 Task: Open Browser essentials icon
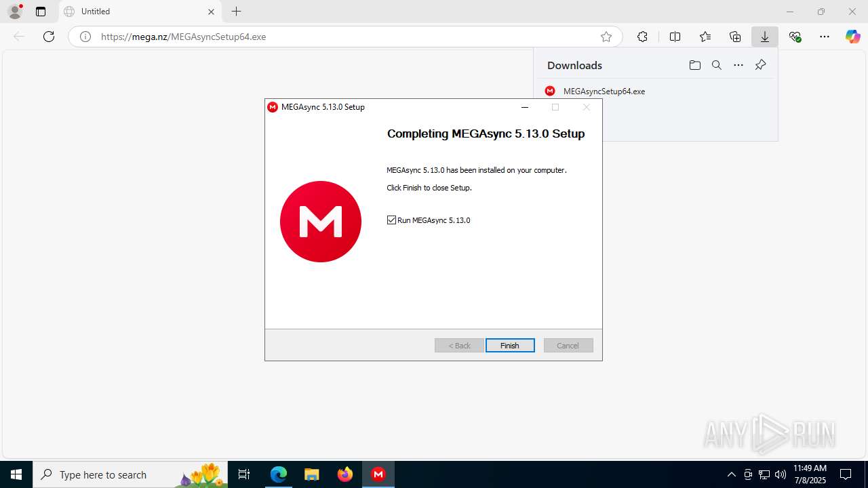point(795,37)
